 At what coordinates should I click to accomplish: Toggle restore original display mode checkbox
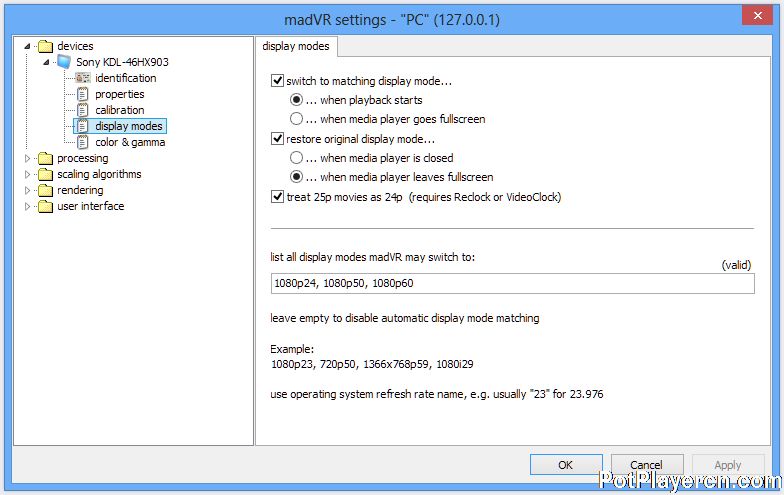[x=278, y=138]
